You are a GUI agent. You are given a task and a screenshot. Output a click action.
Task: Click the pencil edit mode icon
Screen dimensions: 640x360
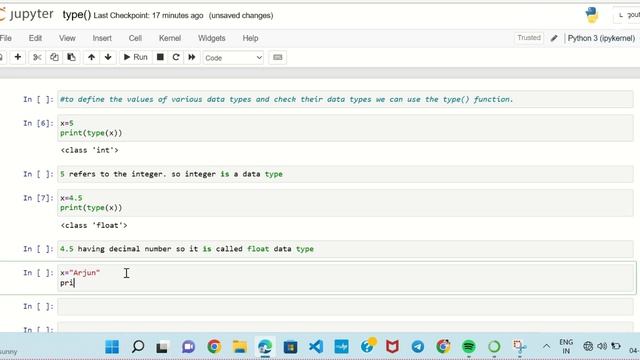(554, 38)
